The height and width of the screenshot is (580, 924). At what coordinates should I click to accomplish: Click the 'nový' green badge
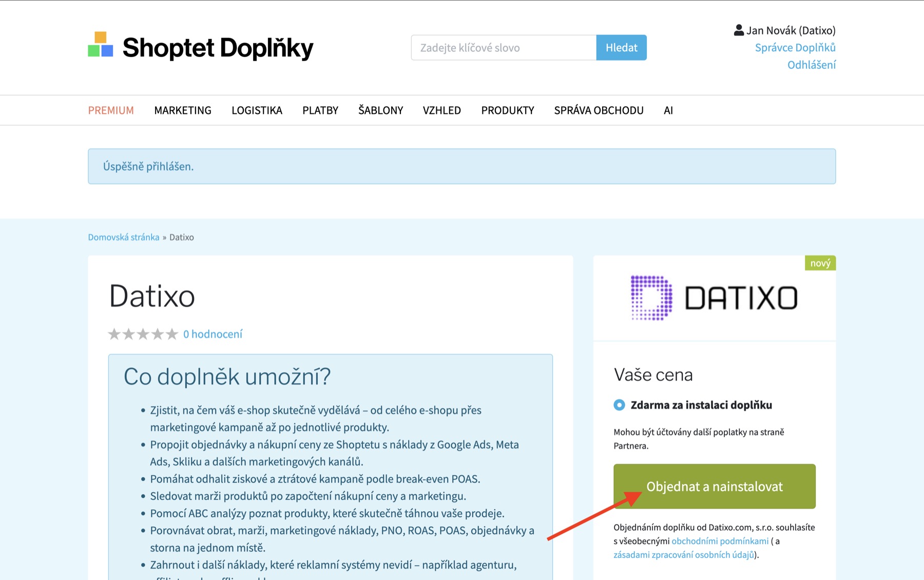[820, 263]
